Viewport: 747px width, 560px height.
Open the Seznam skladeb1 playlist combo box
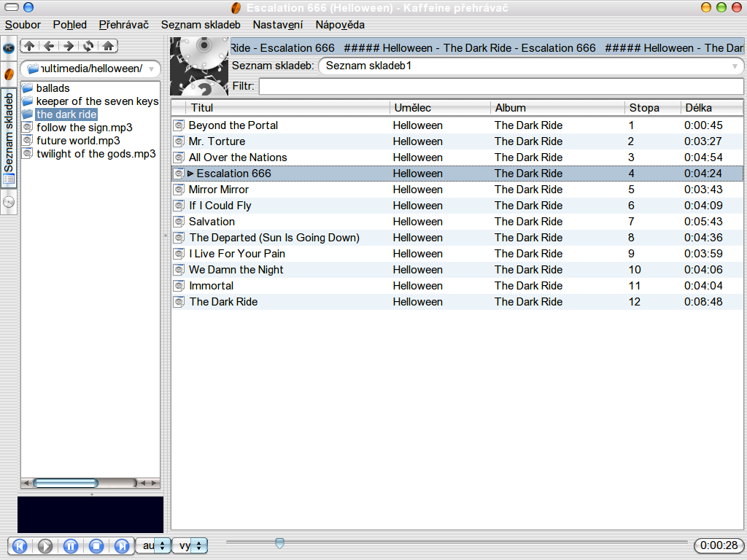[x=531, y=66]
